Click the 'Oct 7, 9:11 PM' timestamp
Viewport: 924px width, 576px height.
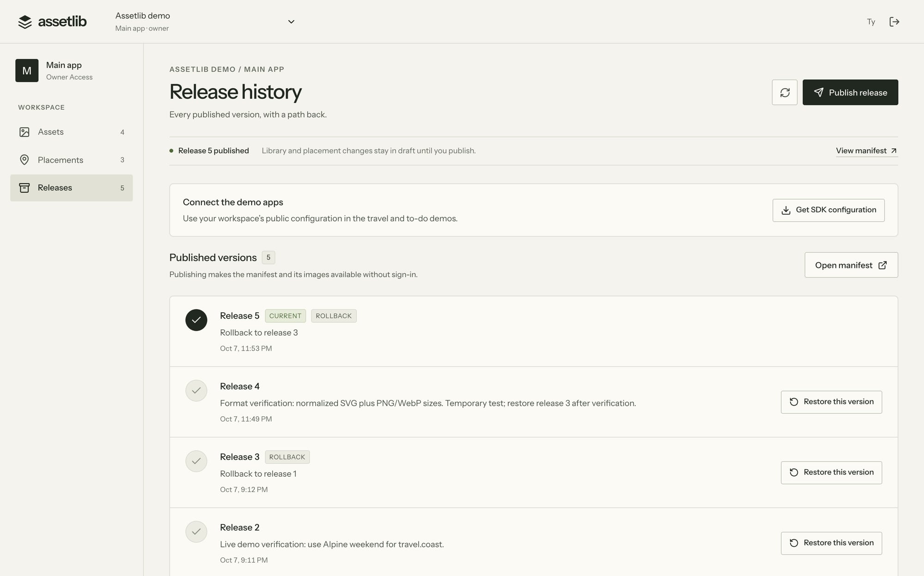(244, 560)
